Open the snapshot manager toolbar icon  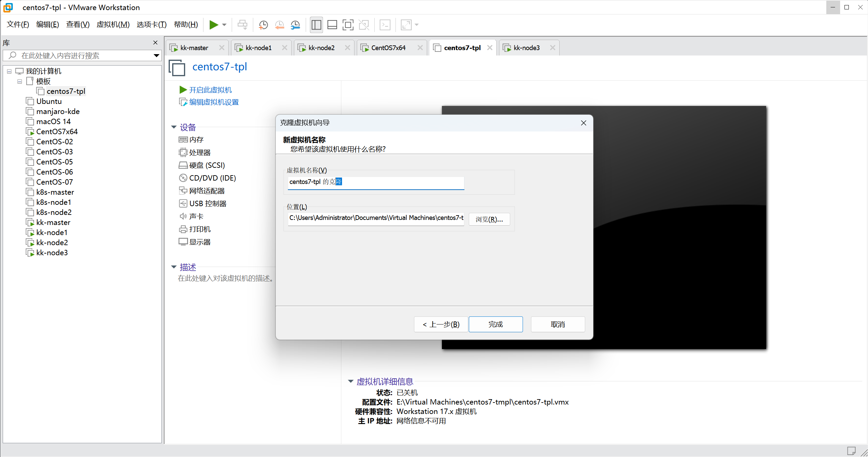(296, 25)
